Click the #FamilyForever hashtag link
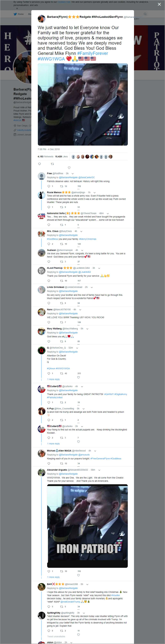Viewport: 165px width, 644px height. click(93, 53)
